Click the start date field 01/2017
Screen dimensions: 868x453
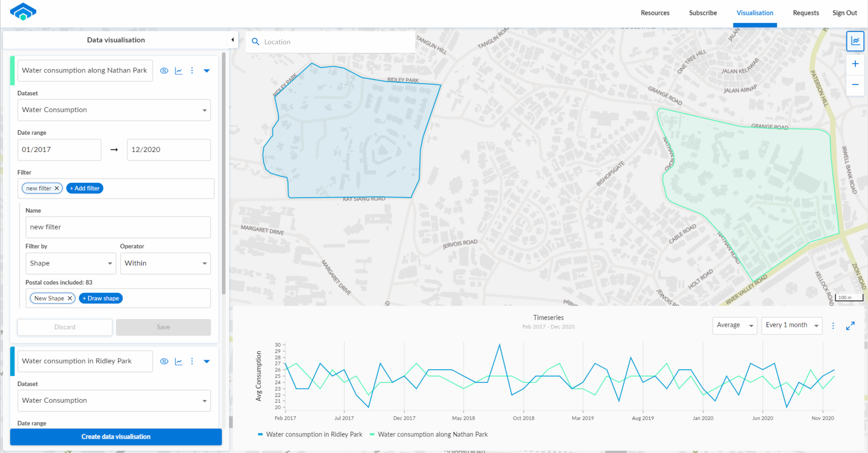click(59, 150)
